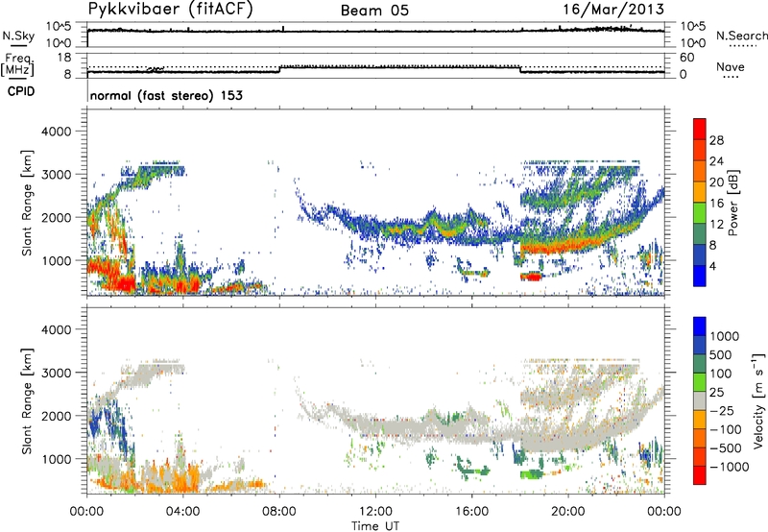Click the red echo patch near 18:00 in power panel

(x=531, y=278)
